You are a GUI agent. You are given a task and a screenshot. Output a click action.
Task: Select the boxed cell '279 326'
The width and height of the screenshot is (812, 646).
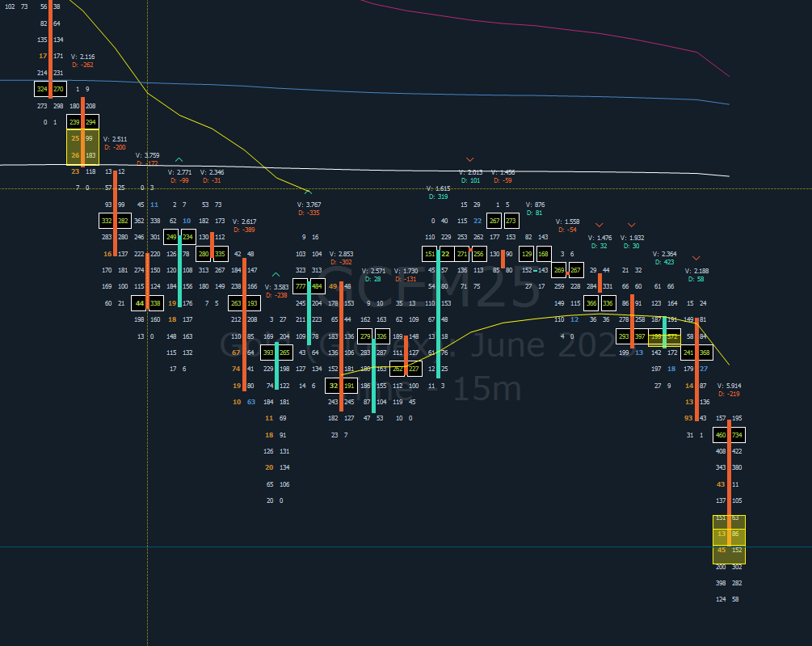(373, 336)
